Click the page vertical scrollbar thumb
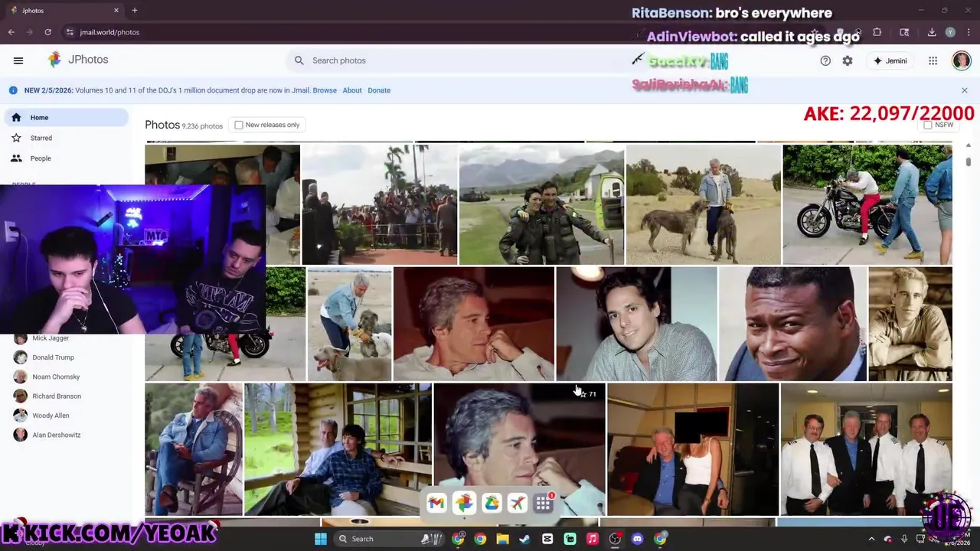Viewport: 980px width, 551px height. 969,161
